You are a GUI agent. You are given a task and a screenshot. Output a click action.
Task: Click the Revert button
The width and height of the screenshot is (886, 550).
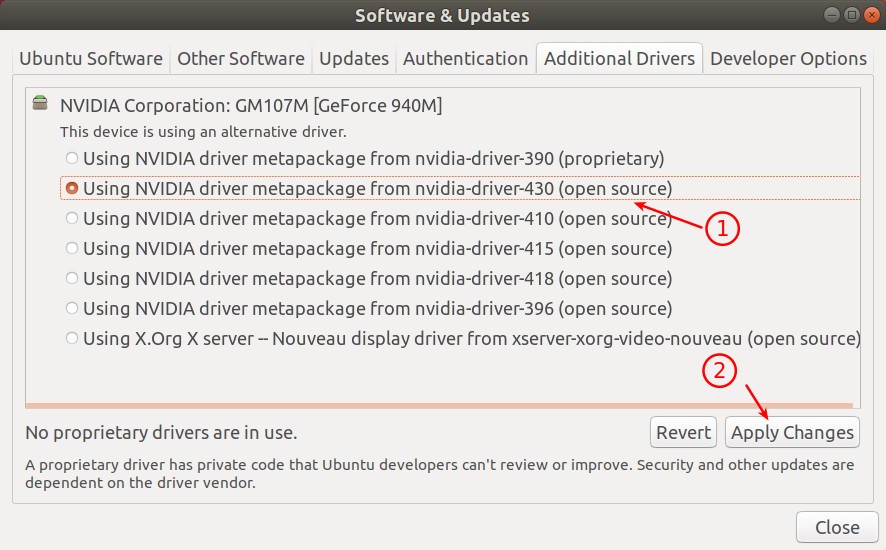tap(683, 432)
